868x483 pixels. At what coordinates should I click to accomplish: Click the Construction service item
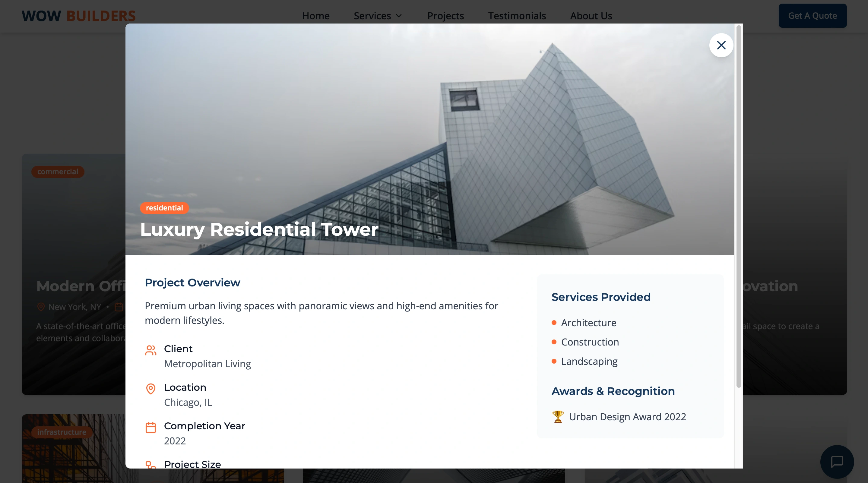590,342
